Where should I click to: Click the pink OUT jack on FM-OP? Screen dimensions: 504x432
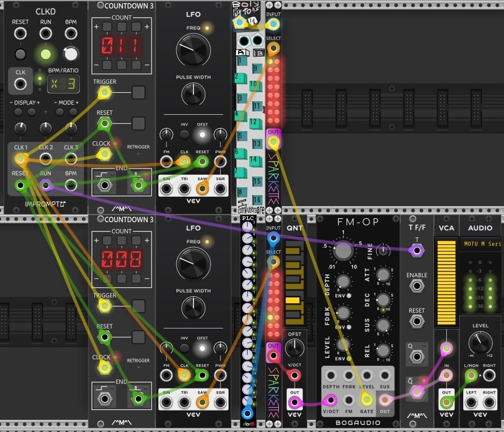pyautogui.click(x=385, y=400)
